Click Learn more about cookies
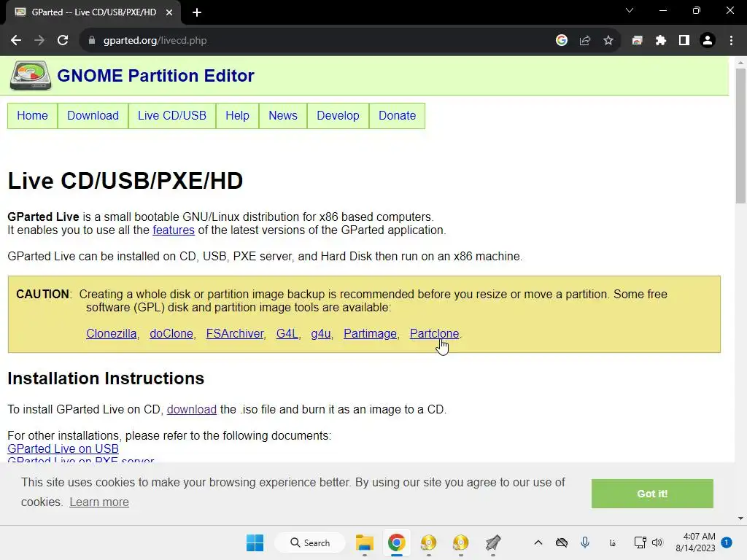Image resolution: width=747 pixels, height=560 pixels. [x=99, y=502]
